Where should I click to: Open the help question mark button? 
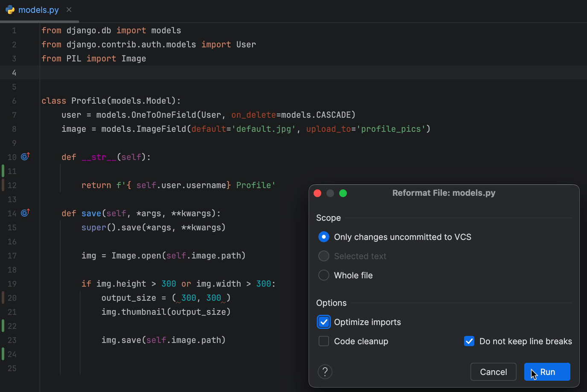tap(325, 372)
